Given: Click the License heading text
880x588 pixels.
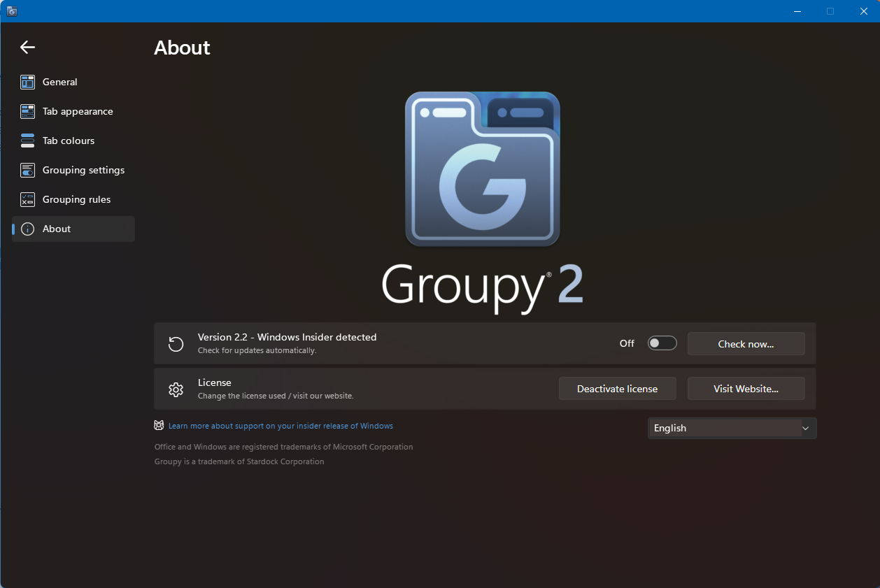Looking at the screenshot, I should (x=214, y=382).
